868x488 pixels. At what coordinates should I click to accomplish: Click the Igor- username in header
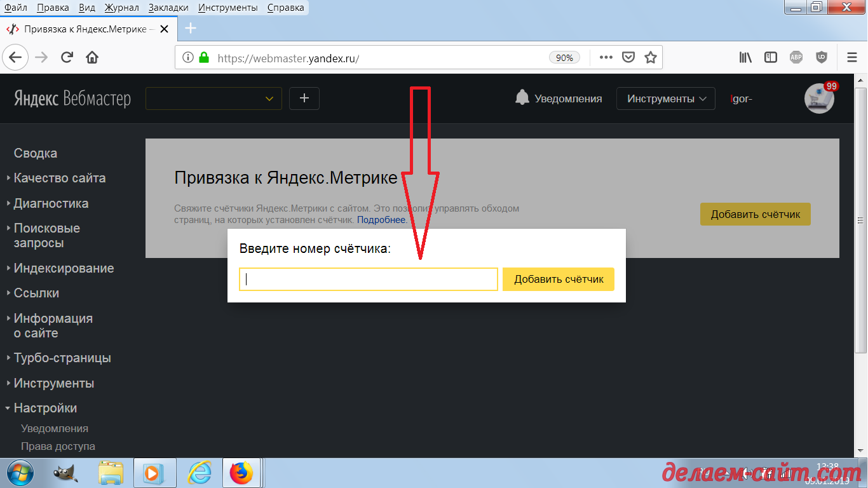click(x=742, y=98)
